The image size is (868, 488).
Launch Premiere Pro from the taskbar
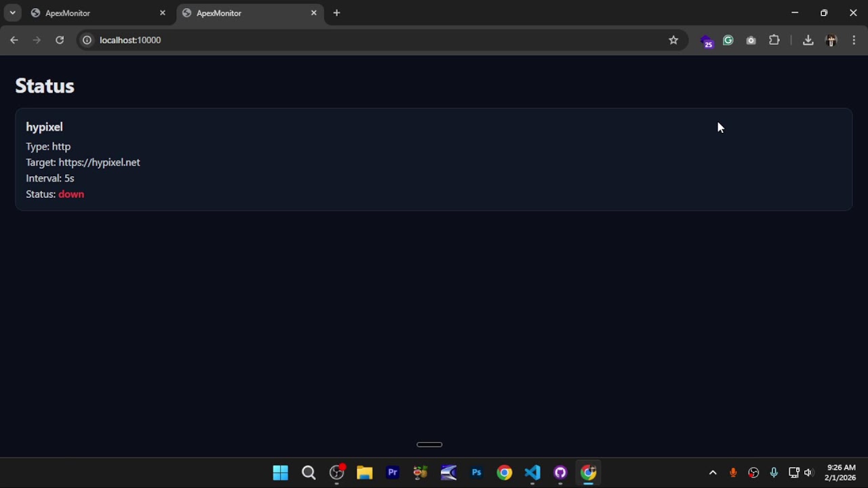393,473
